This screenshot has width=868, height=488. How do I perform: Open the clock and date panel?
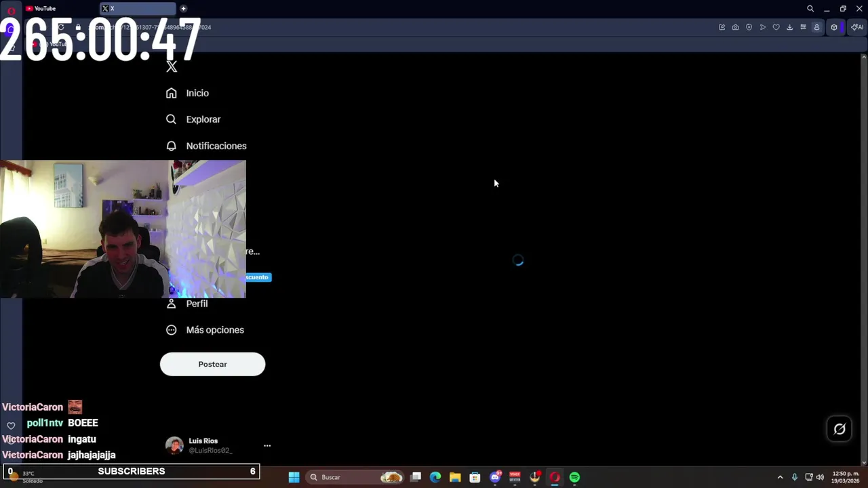point(845,477)
